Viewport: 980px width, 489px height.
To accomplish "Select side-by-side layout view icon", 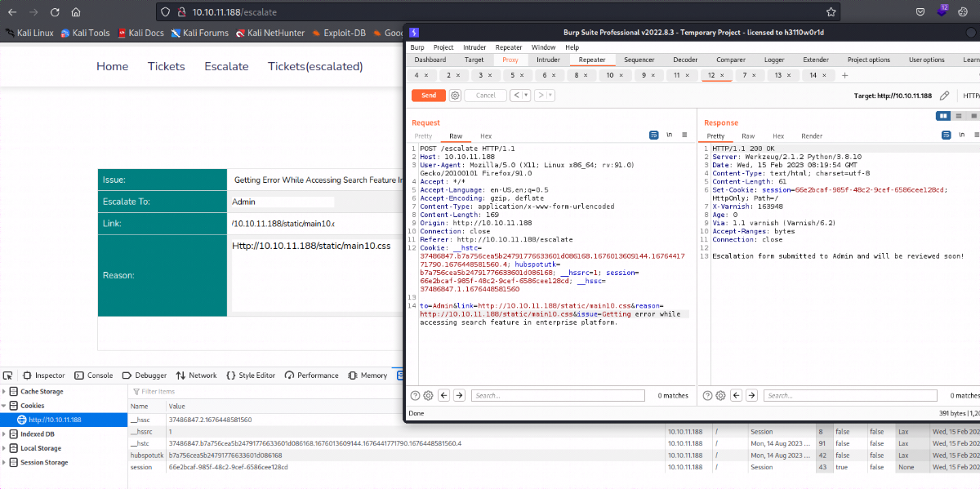I will [x=944, y=116].
